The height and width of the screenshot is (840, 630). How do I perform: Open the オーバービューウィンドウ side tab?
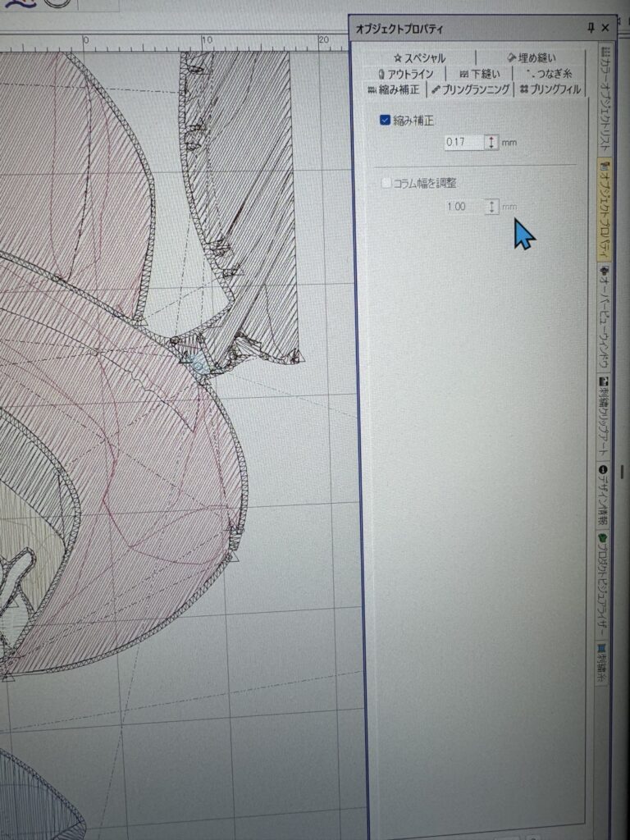tap(605, 318)
